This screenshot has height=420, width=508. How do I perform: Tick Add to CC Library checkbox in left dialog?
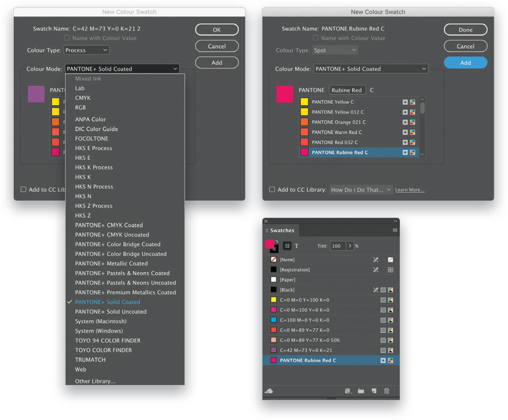point(23,189)
